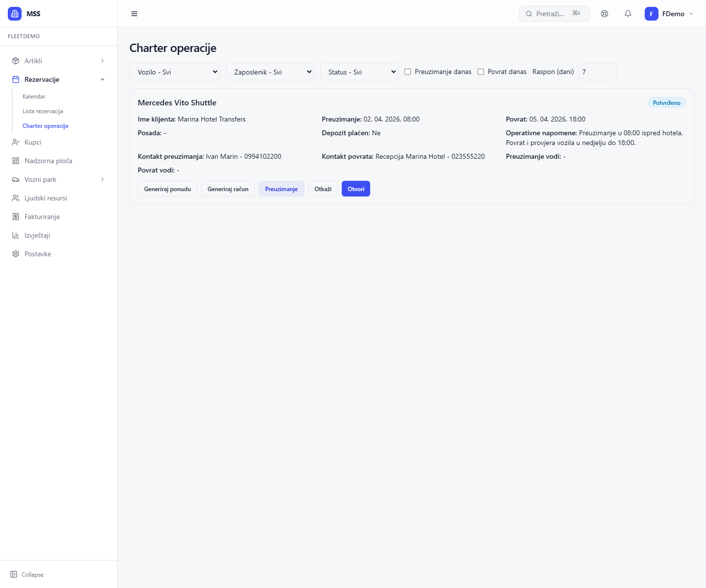Open Postavke gear icon
The image size is (706, 588).
16,254
